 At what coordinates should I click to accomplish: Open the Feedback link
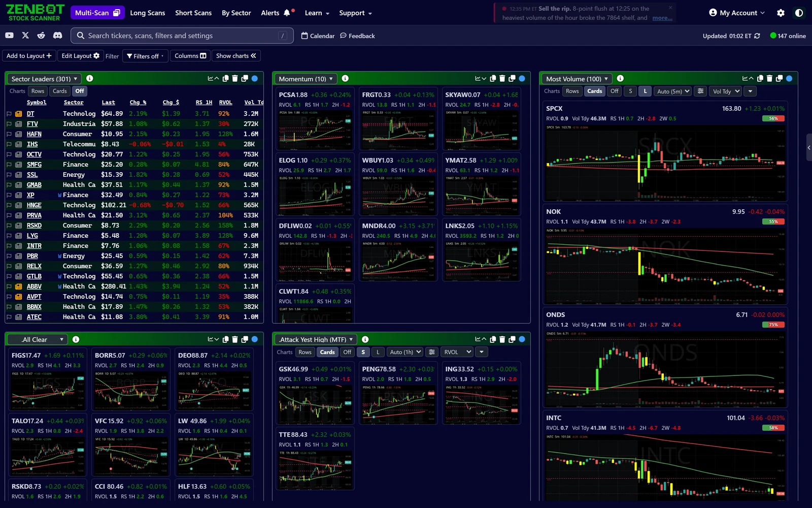(x=357, y=36)
